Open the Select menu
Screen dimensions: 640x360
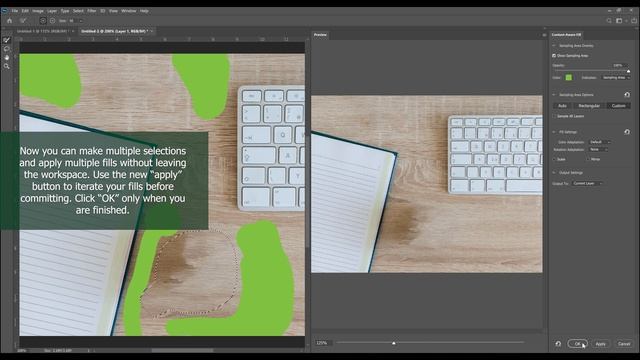(78, 11)
